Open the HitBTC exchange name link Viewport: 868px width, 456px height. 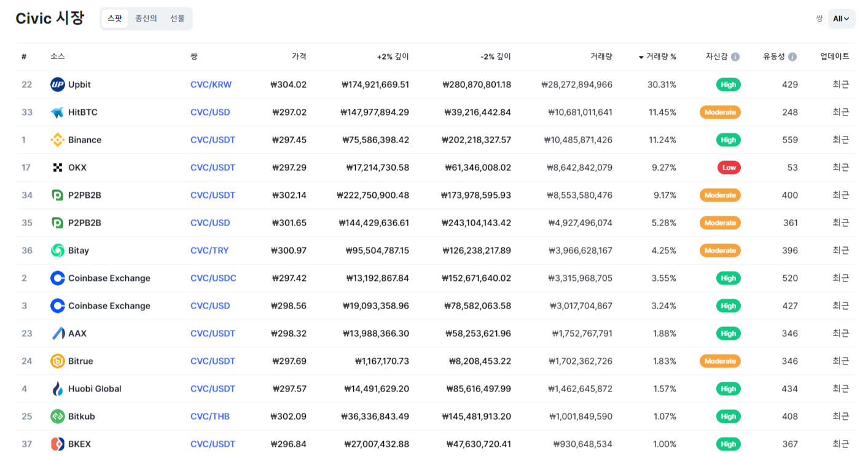tap(83, 112)
